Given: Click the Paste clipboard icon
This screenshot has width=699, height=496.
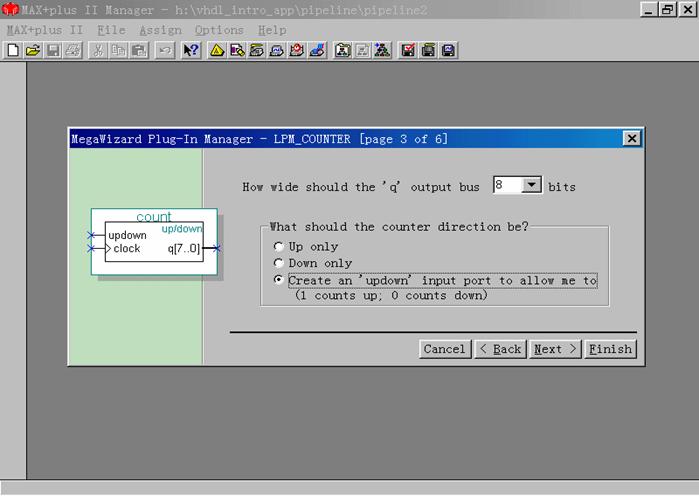Looking at the screenshot, I should tap(139, 50).
